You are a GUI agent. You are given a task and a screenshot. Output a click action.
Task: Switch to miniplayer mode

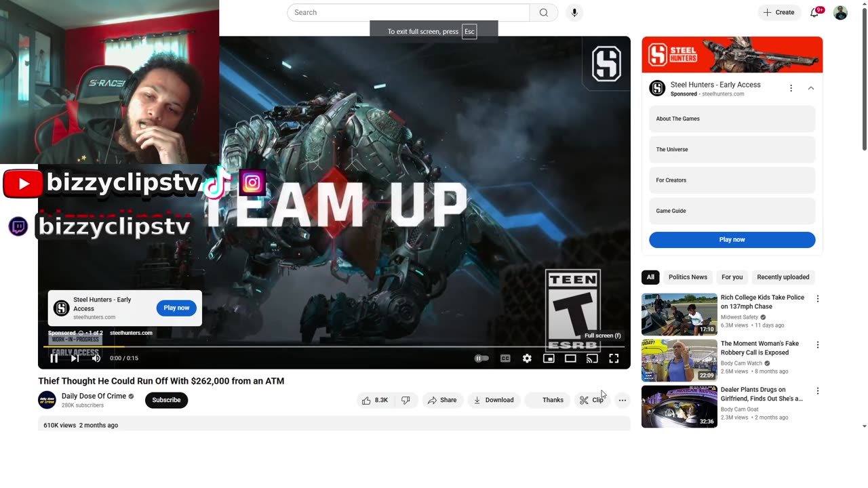click(x=549, y=358)
